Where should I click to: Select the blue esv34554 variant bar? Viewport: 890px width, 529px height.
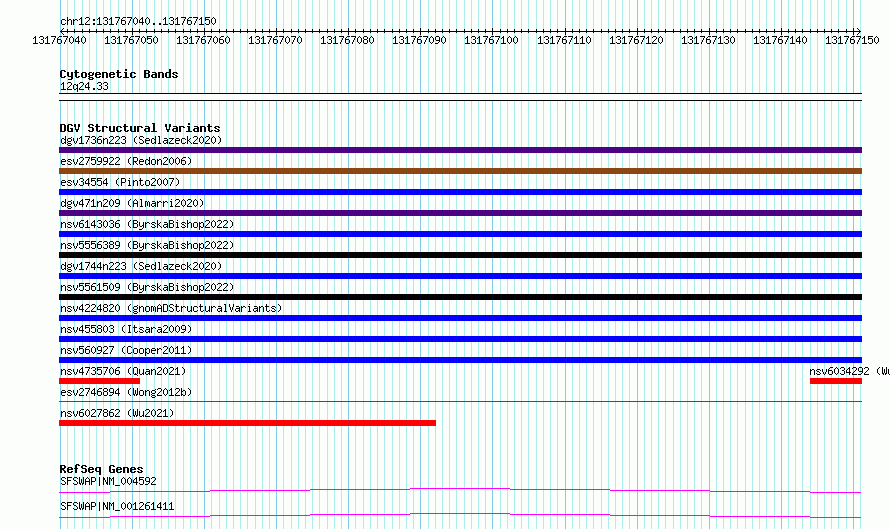pyautogui.click(x=460, y=192)
